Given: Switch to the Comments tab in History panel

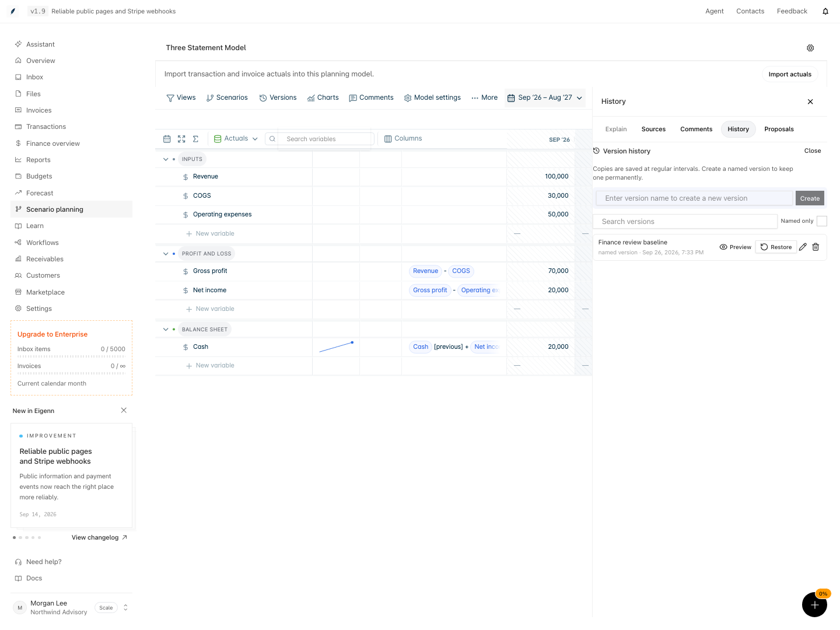Looking at the screenshot, I should coord(696,129).
